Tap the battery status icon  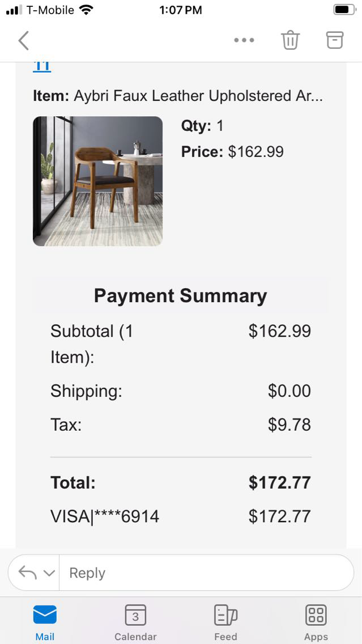[344, 10]
